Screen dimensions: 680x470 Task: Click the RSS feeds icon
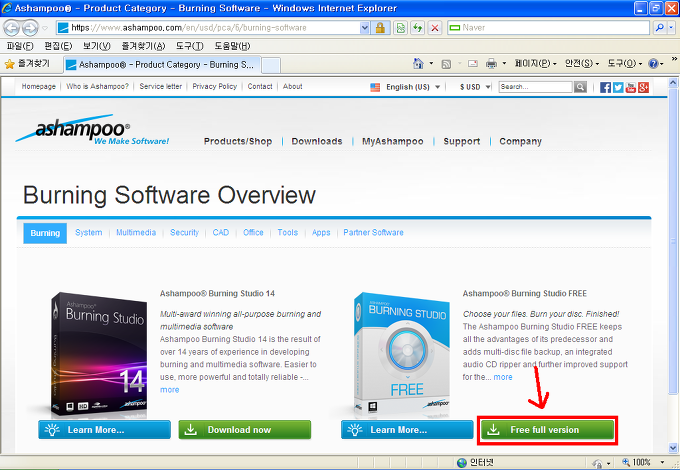446,64
